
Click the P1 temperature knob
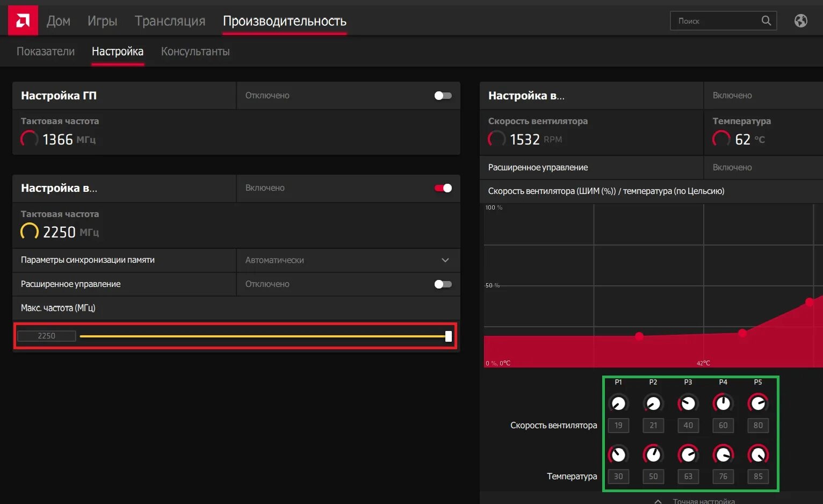[x=618, y=455]
